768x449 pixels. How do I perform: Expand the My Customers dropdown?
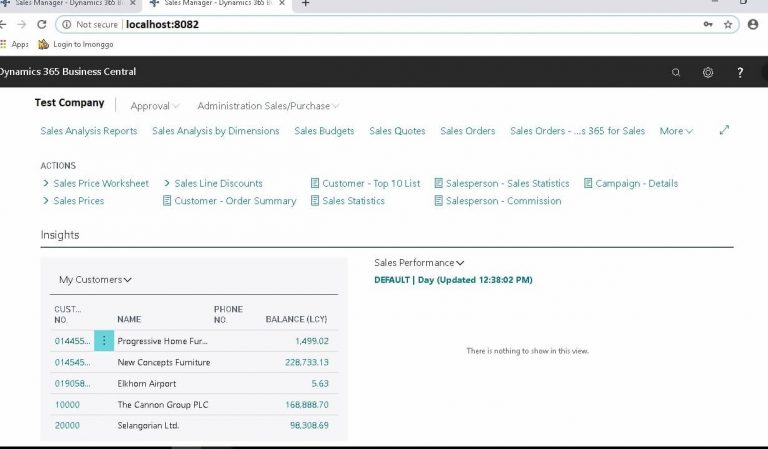95,280
